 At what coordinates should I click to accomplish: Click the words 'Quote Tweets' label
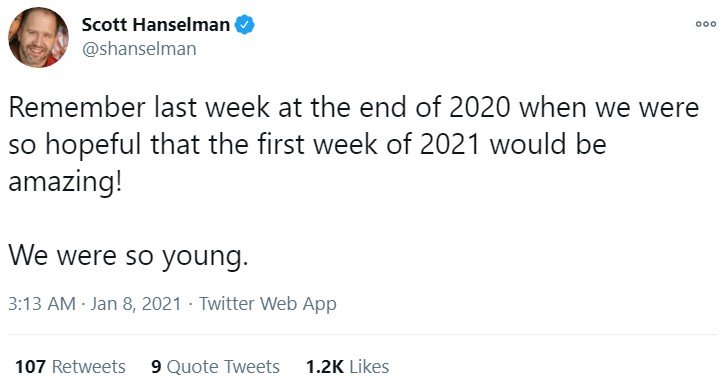pos(223,367)
